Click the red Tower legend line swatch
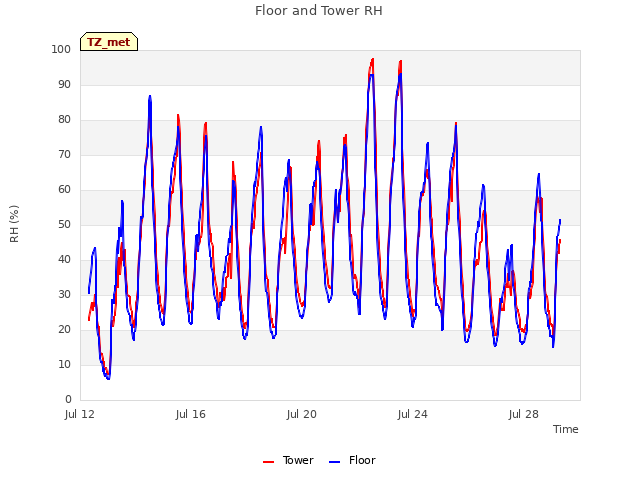 point(268,462)
